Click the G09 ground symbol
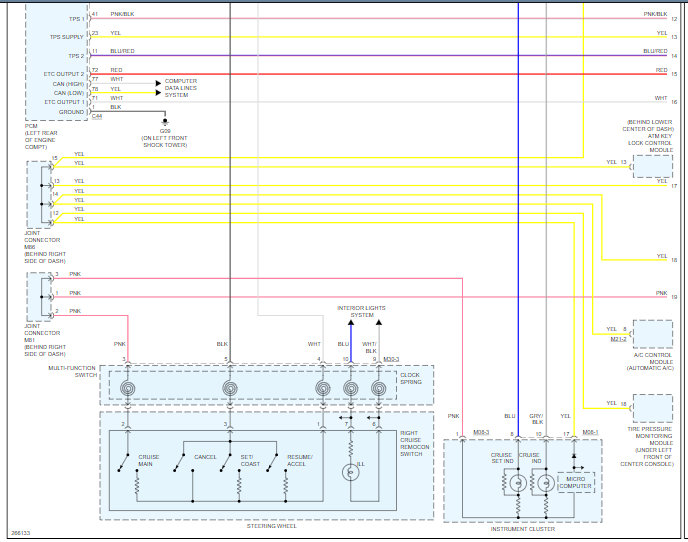This screenshot has width=688, height=542. [165, 122]
